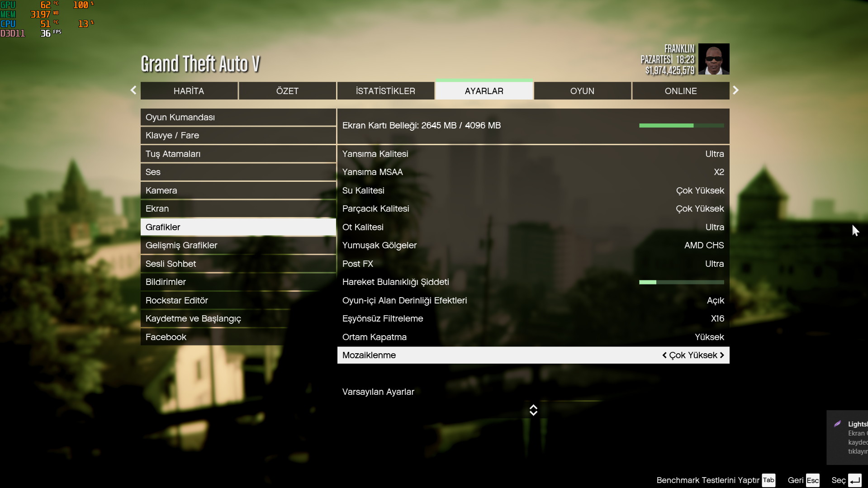Open Kamera settings
Image resolution: width=868 pixels, height=488 pixels.
click(x=238, y=190)
